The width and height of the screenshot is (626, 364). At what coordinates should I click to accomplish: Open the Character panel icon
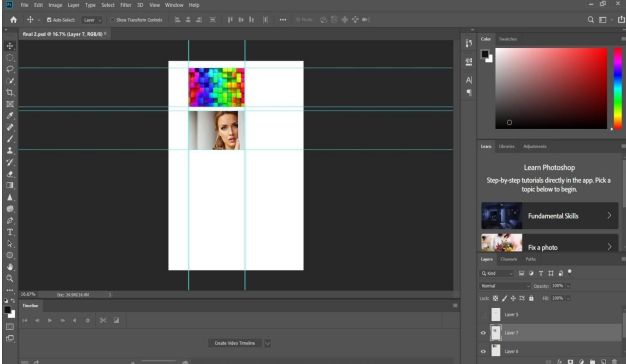pyautogui.click(x=469, y=80)
